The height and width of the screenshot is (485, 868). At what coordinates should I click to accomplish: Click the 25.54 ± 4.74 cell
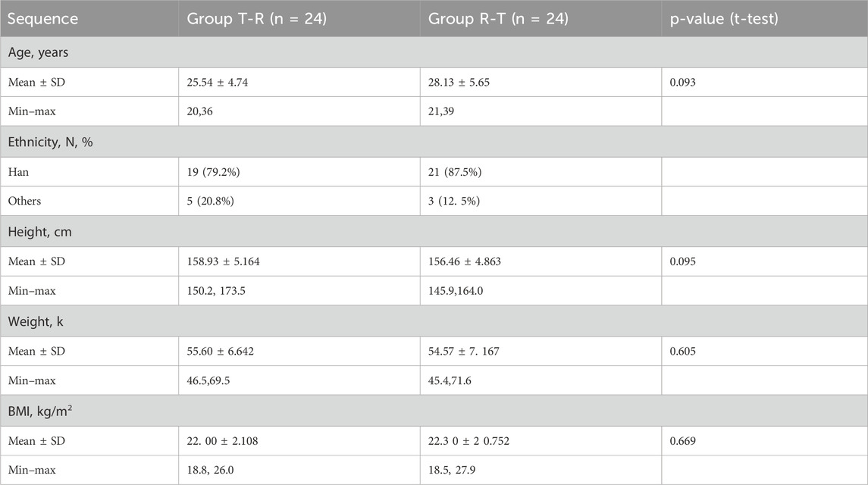coord(219,82)
